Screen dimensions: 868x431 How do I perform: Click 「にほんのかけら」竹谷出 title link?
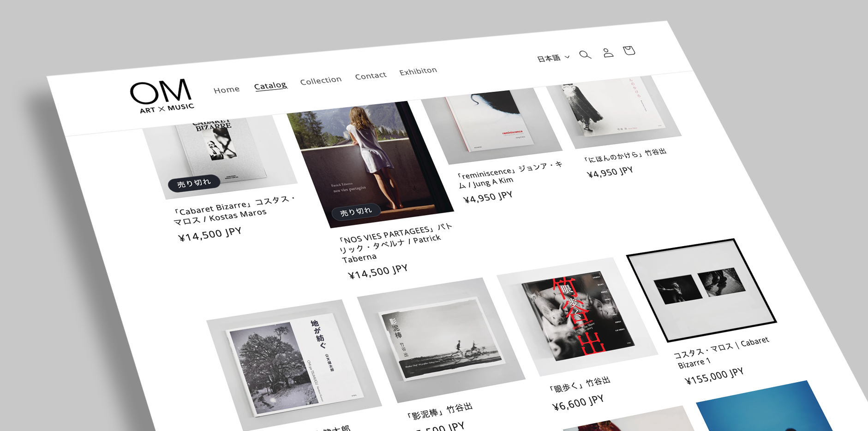[625, 155]
